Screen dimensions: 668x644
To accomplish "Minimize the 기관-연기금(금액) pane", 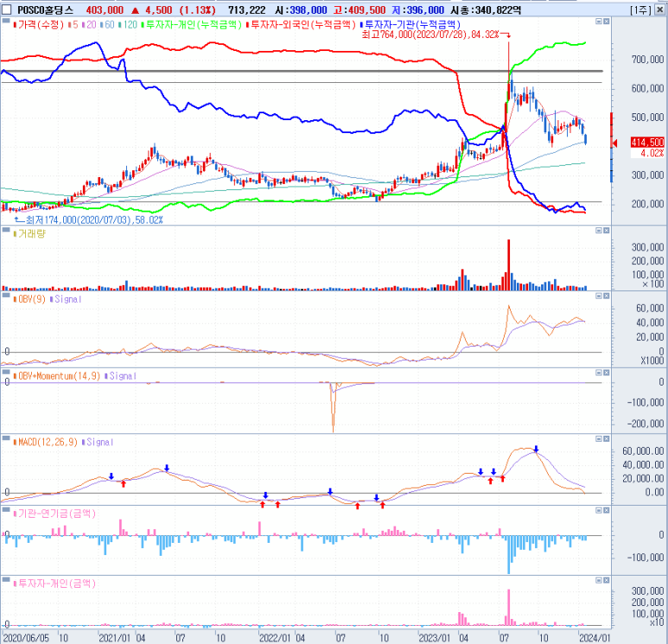I will (599, 510).
